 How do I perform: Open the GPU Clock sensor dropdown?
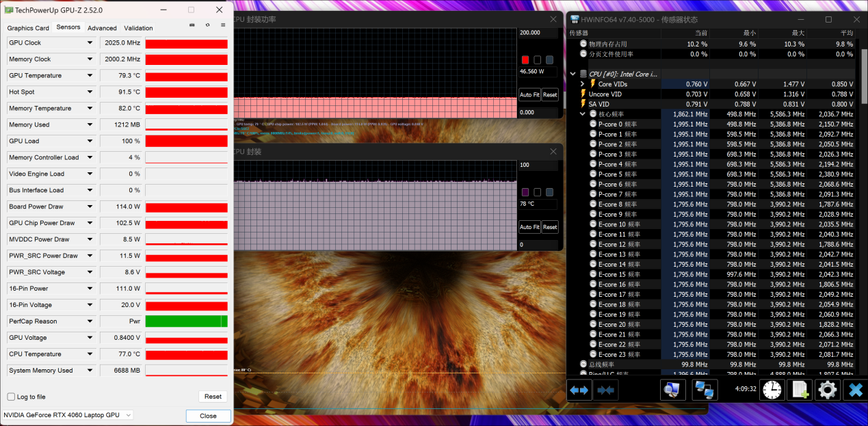(x=90, y=43)
